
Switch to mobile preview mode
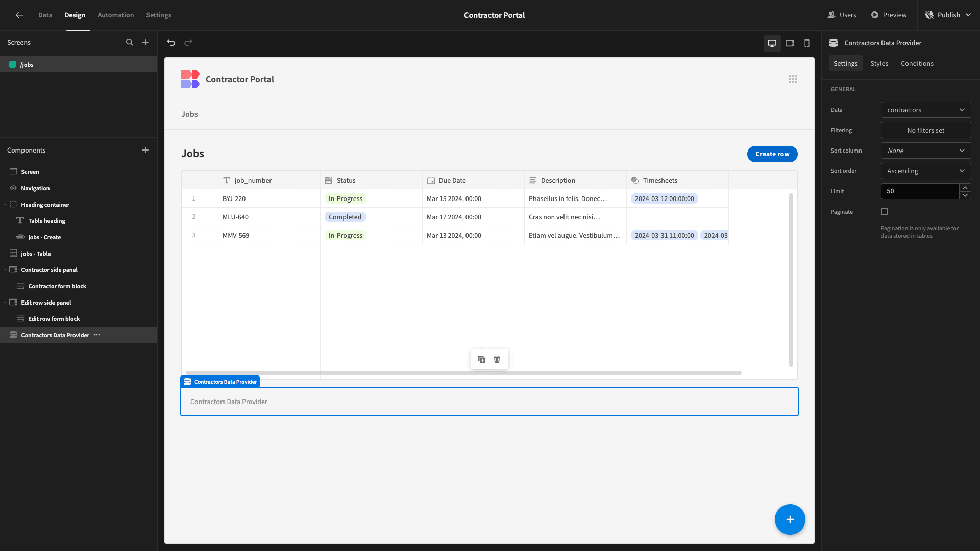[807, 43]
